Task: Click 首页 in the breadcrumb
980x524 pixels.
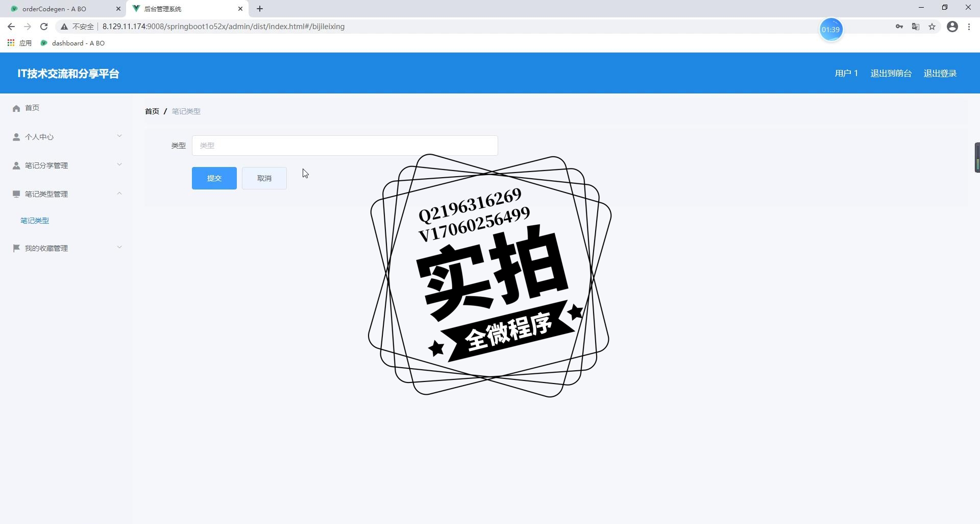Action: pyautogui.click(x=152, y=111)
